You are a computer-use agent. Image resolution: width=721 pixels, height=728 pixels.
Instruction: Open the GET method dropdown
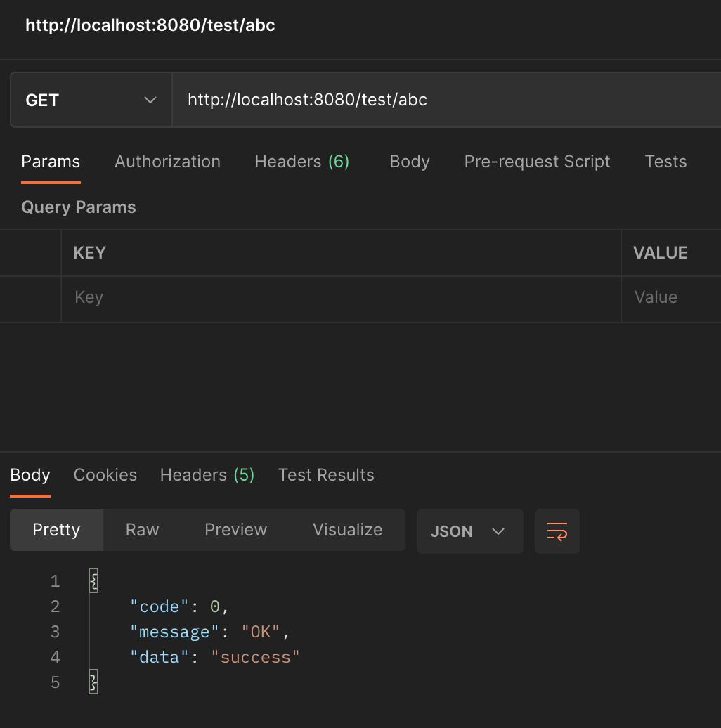pyautogui.click(x=91, y=100)
